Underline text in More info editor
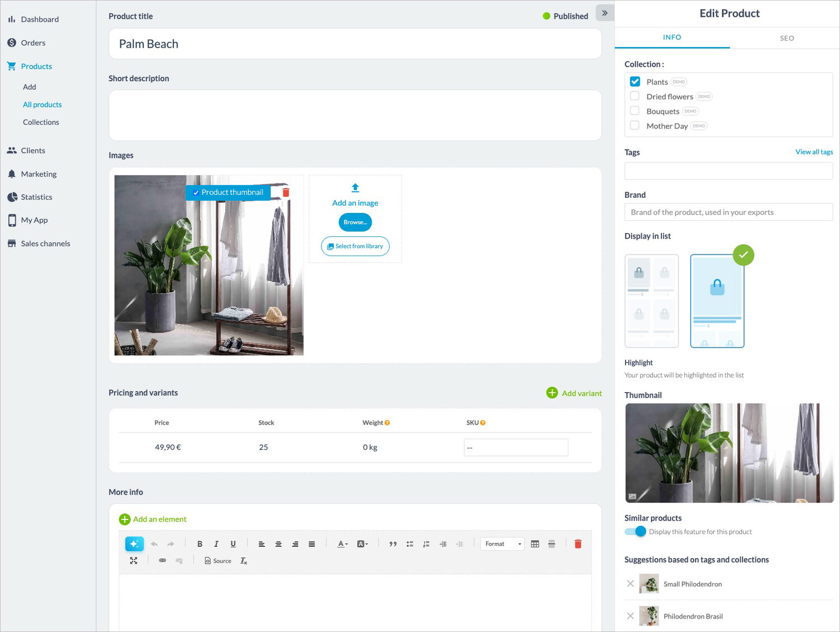Screen dimensions: 840x632 pos(233,544)
